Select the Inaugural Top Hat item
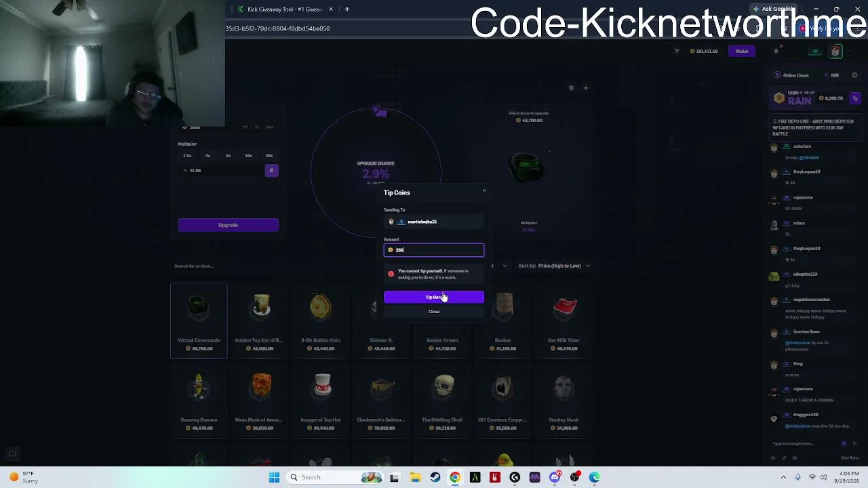This screenshot has height=488, width=868. (321, 401)
